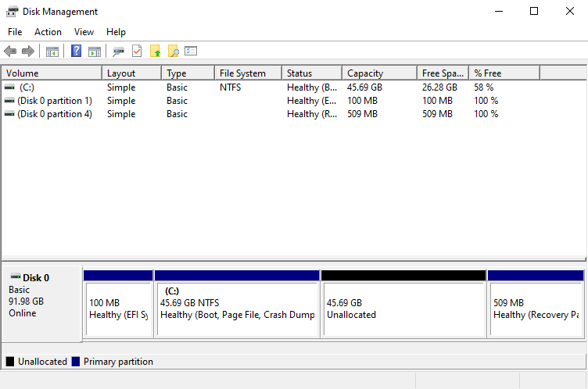
Task: Click the Disk 0 label panel
Action: click(x=41, y=302)
